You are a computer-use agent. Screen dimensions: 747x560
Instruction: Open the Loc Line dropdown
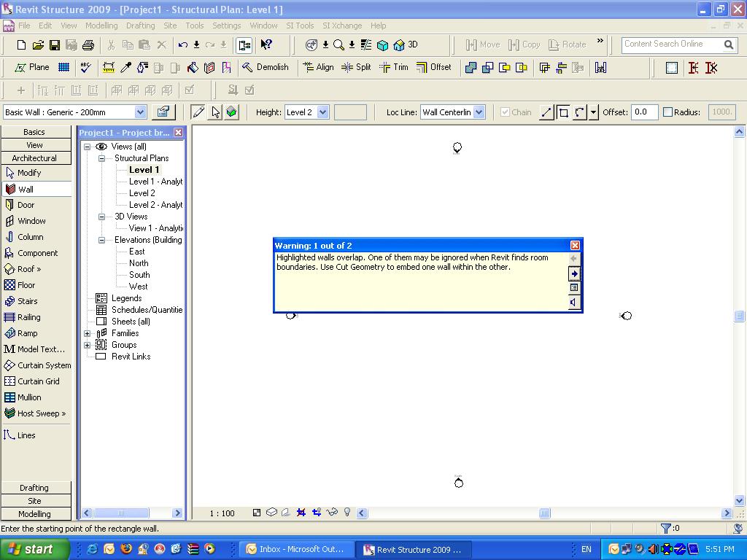[x=479, y=112]
